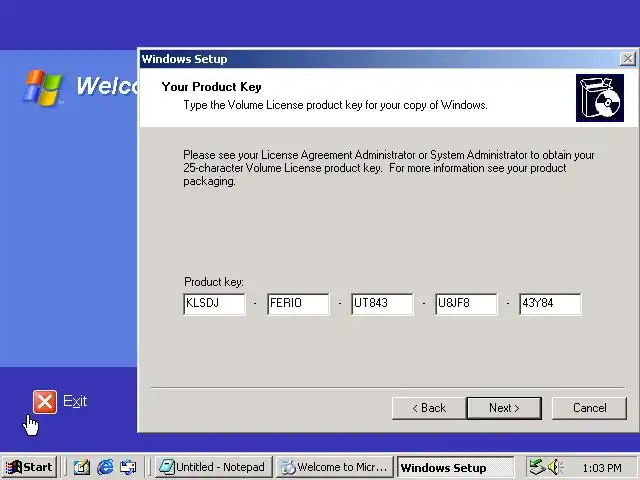Image resolution: width=640 pixels, height=480 pixels.
Task: Select Windows Setup taskbar button
Action: pos(456,467)
